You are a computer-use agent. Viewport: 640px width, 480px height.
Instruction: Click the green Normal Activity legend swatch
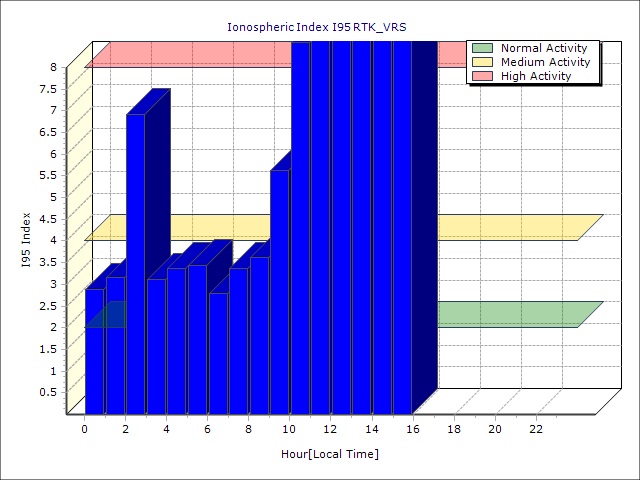tap(482, 48)
